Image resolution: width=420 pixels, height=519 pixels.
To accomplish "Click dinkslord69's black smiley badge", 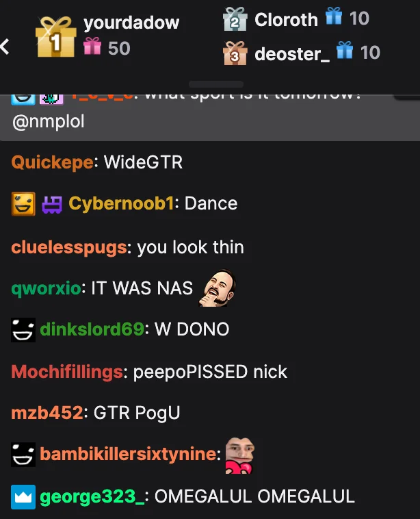I will [23, 330].
